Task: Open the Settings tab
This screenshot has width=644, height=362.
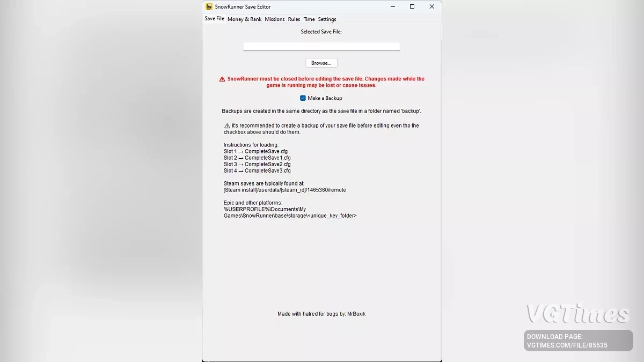Action: point(327,19)
